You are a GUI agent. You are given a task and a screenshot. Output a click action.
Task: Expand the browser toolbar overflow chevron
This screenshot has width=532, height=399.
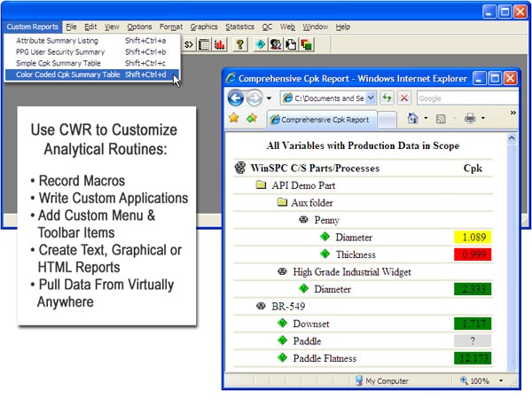tap(512, 113)
